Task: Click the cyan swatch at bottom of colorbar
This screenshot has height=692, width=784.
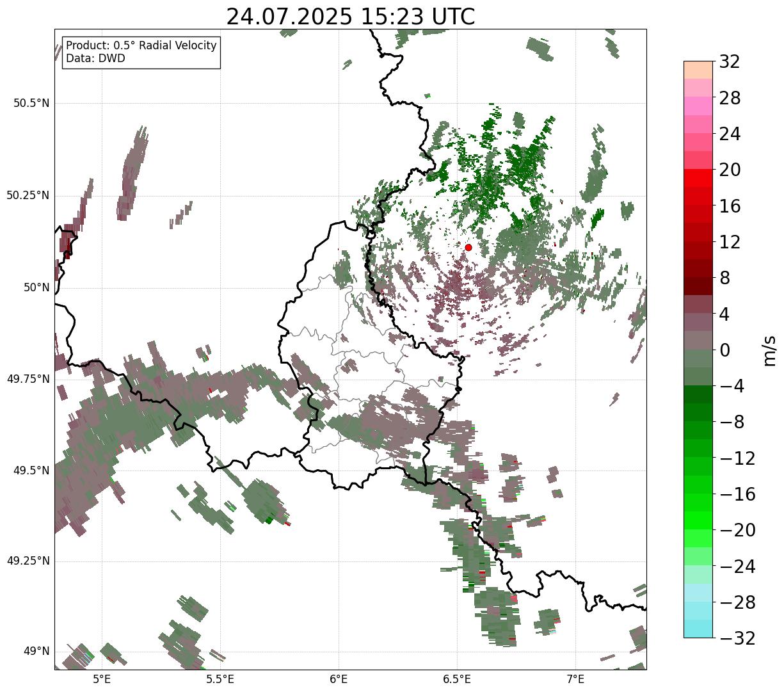Action: (698, 629)
